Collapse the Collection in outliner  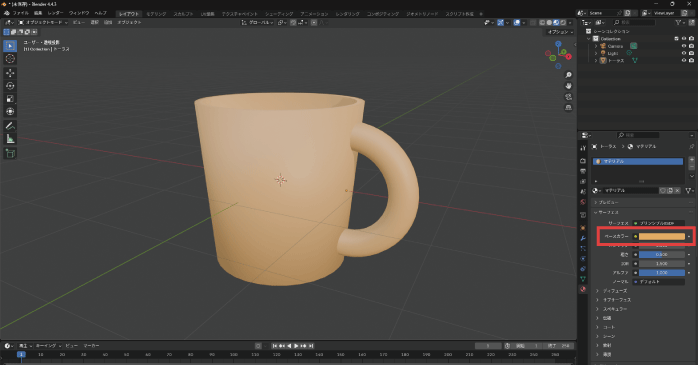tap(589, 39)
